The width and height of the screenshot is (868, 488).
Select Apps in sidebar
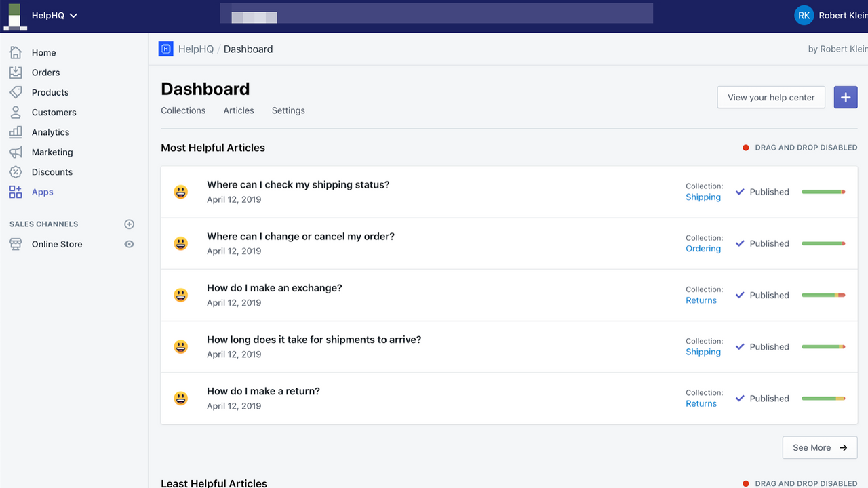click(x=42, y=192)
